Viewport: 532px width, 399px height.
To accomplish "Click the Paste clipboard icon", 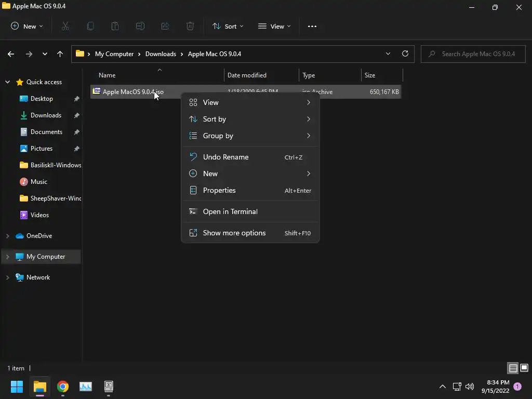I will pos(115,26).
